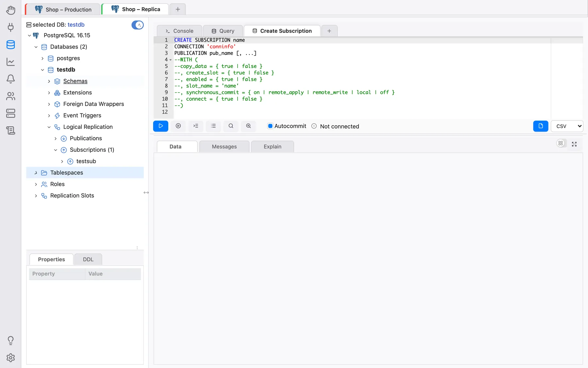Click the list icon in editor toolbar

click(x=213, y=126)
